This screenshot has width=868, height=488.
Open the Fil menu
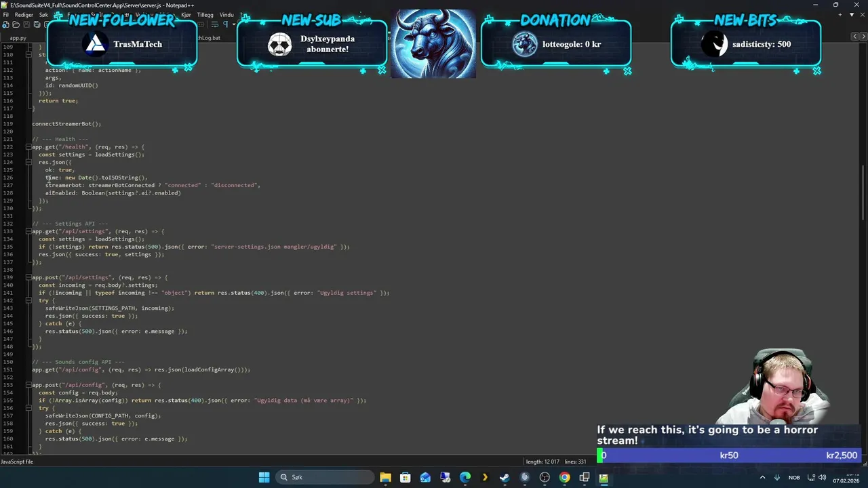(x=6, y=14)
